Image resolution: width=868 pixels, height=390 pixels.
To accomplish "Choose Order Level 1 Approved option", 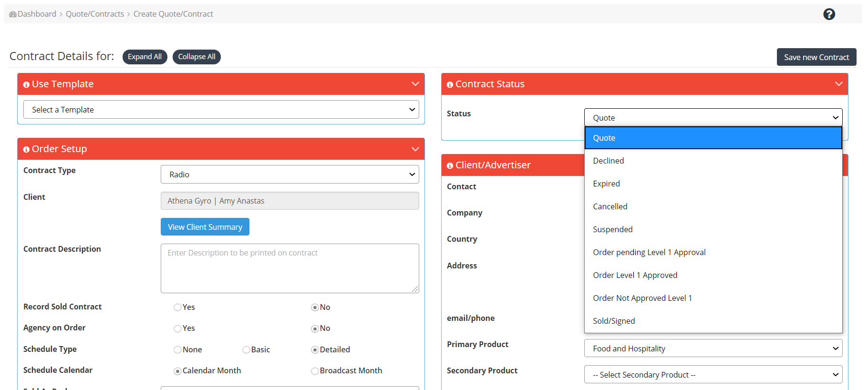I will [x=713, y=275].
